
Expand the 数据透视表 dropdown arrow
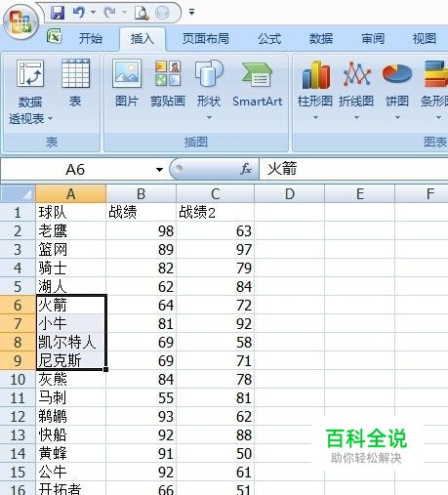(50, 119)
